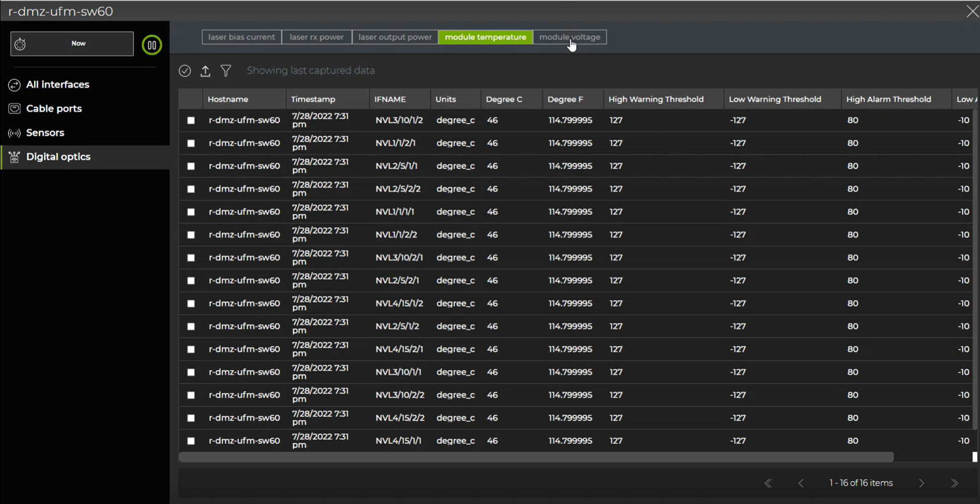Click the pause auto-refresh icon

pyautogui.click(x=152, y=45)
